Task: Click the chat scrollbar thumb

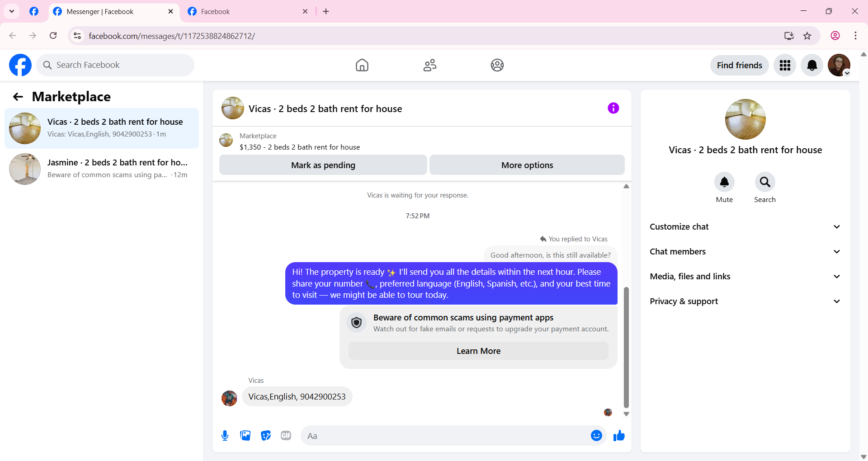Action: [626, 347]
